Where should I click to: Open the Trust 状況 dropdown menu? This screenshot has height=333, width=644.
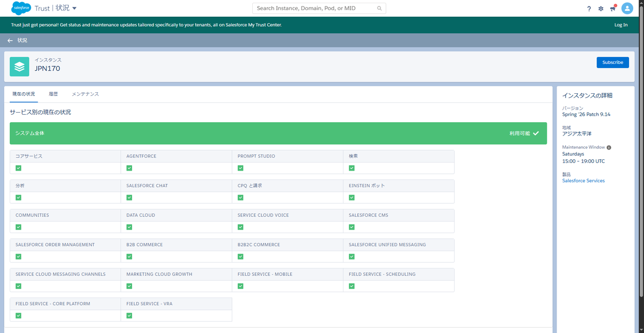coord(74,8)
